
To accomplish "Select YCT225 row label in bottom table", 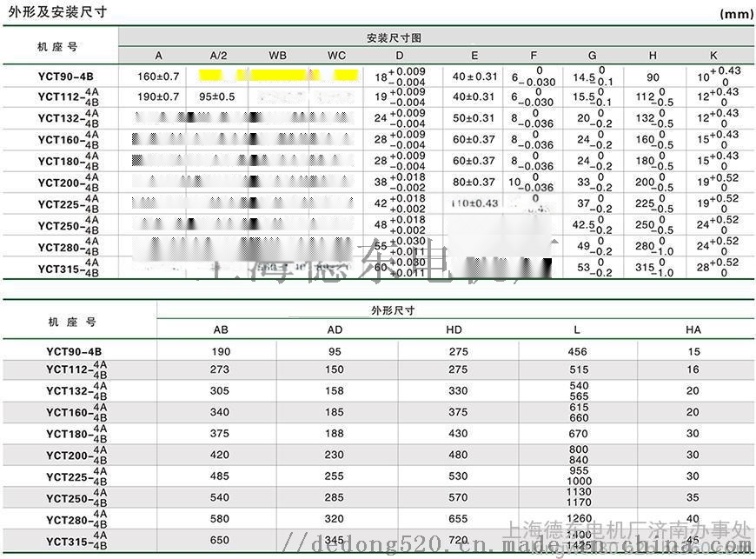I will click(76, 476).
